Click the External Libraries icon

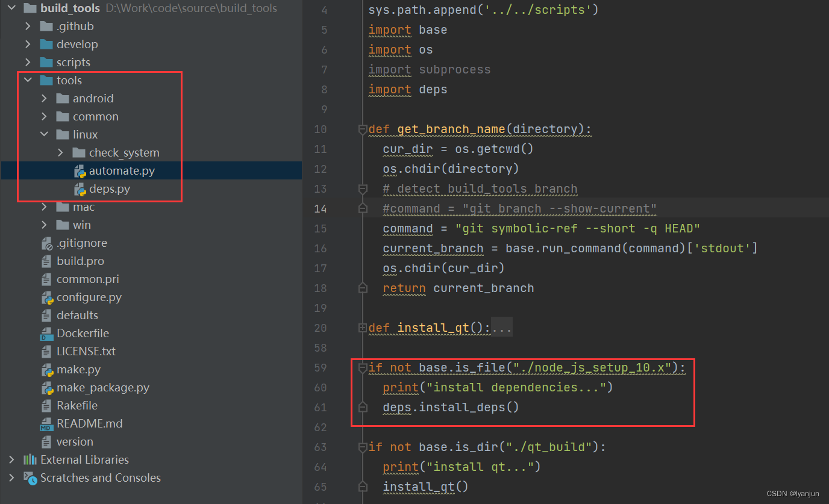pos(30,459)
